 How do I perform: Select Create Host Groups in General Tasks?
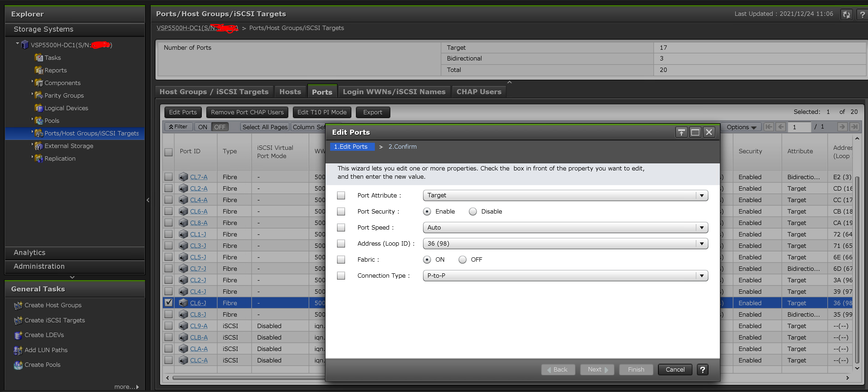(x=53, y=305)
